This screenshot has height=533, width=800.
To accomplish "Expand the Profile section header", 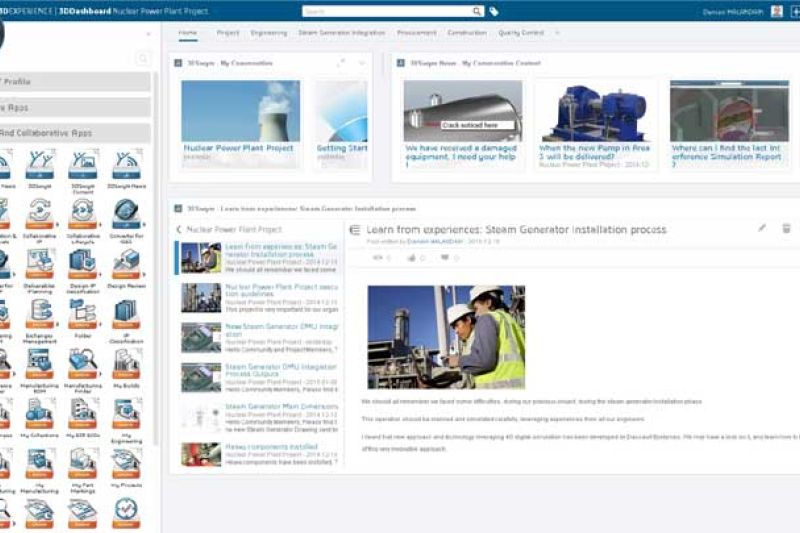I will [x=75, y=82].
